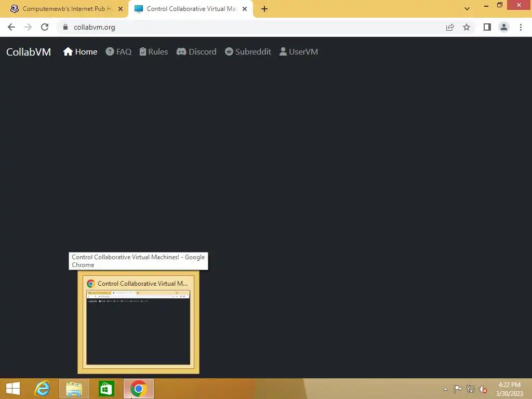Open the Windows Start button
Image resolution: width=532 pixels, height=399 pixels.
coord(13,389)
